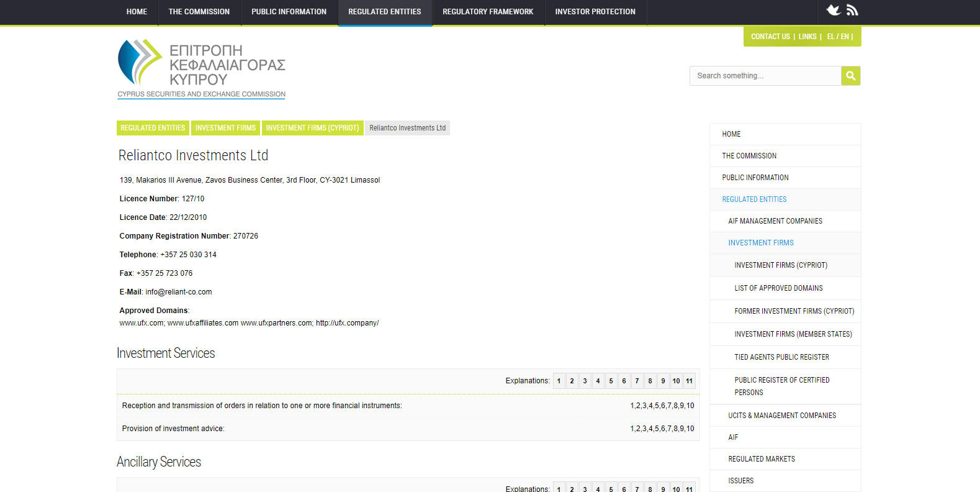Image resolution: width=980 pixels, height=492 pixels.
Task: Click the Licence Number 127/10 text
Action: click(x=162, y=199)
